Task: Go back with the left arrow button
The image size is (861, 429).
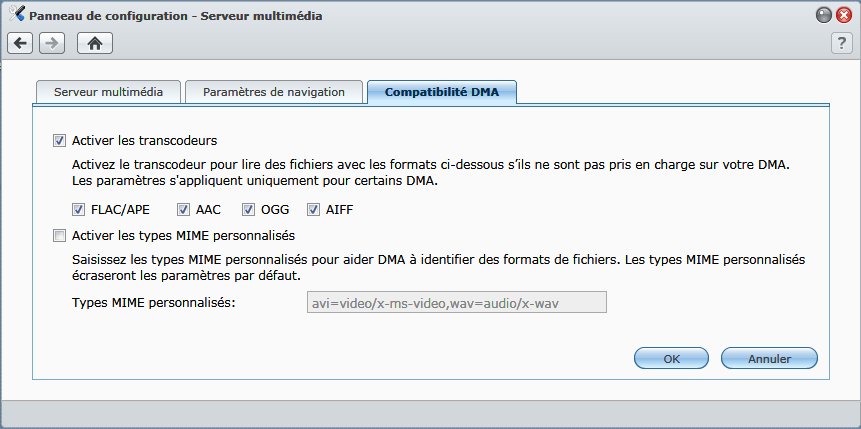Action: (20, 43)
